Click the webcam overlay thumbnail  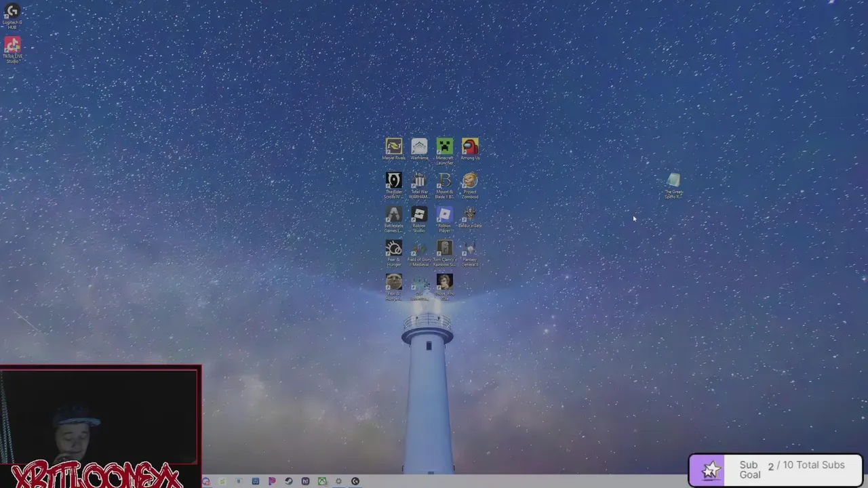click(100, 416)
